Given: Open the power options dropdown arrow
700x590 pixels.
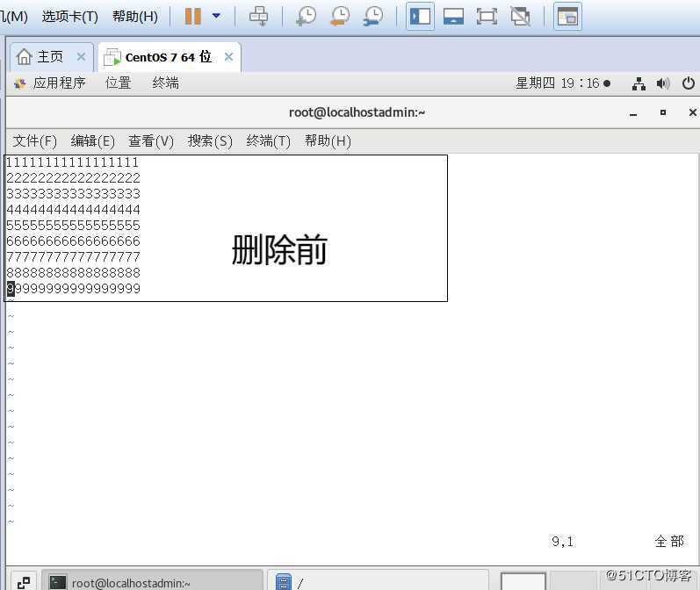Looking at the screenshot, I should click(x=217, y=16).
